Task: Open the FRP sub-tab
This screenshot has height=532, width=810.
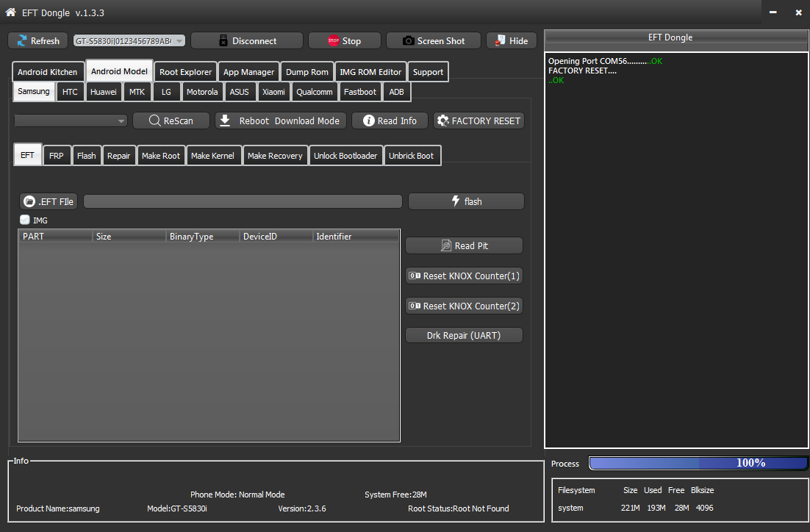Action: click(x=57, y=156)
